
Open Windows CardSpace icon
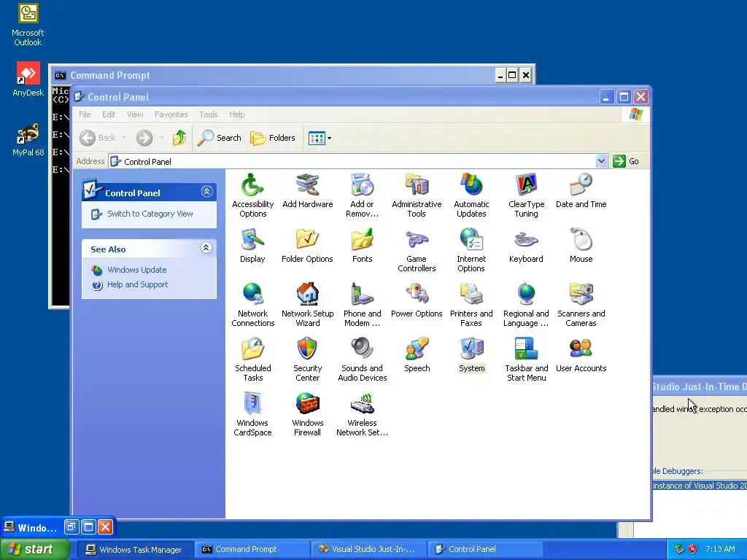252,414
